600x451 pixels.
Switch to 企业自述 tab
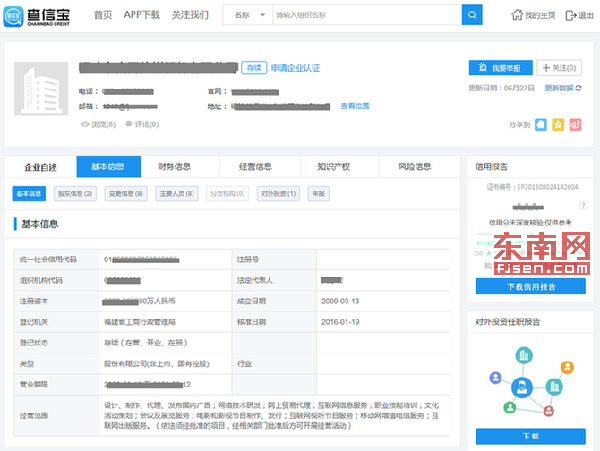click(x=40, y=167)
